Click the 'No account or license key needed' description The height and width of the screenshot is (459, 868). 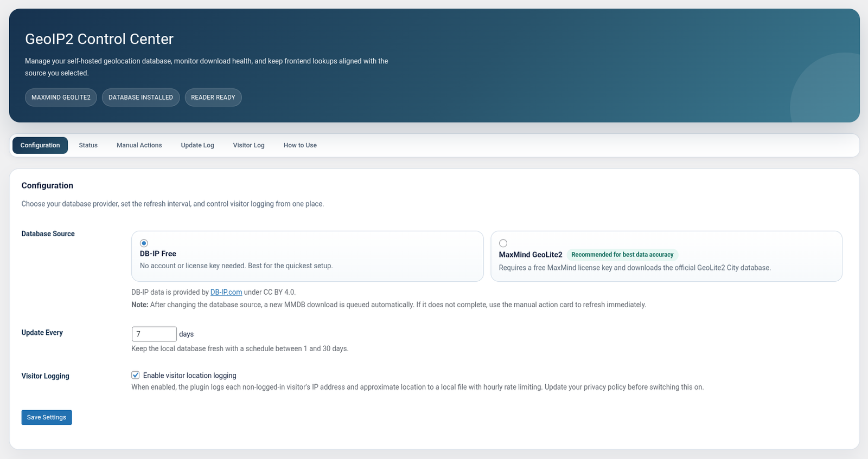[236, 266]
